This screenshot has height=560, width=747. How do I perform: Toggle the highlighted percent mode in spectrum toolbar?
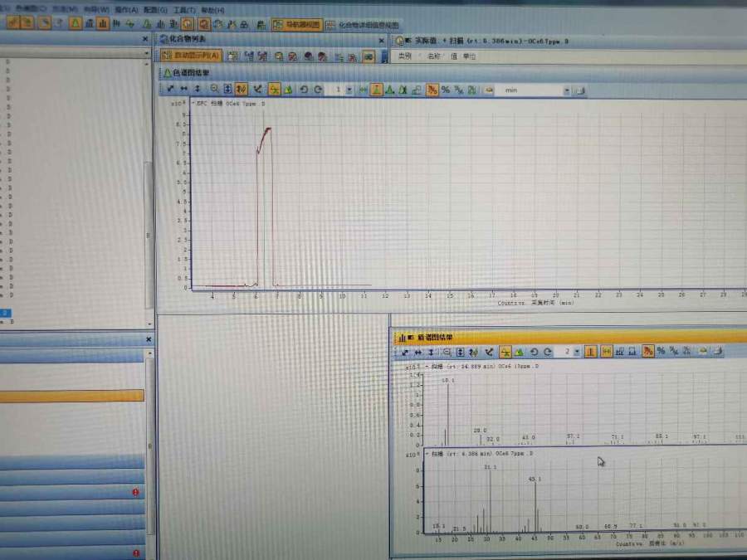[x=647, y=351]
